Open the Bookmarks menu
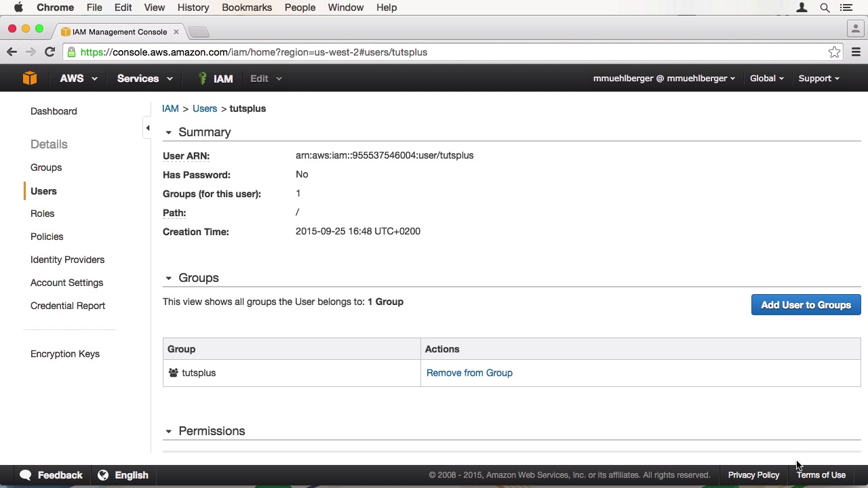Screen dimensions: 868x488 click(247, 7)
